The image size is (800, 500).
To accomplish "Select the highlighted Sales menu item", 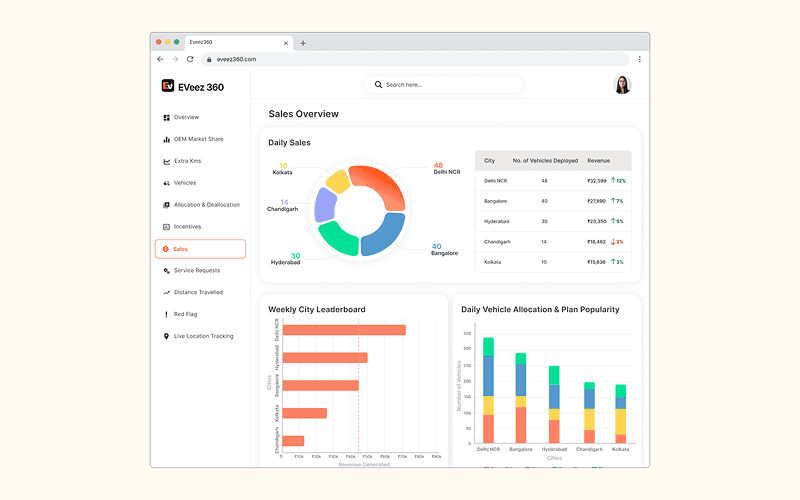I will (x=201, y=249).
